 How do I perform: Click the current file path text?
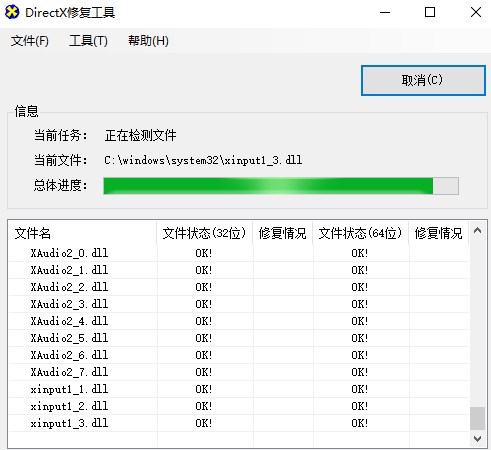(203, 160)
